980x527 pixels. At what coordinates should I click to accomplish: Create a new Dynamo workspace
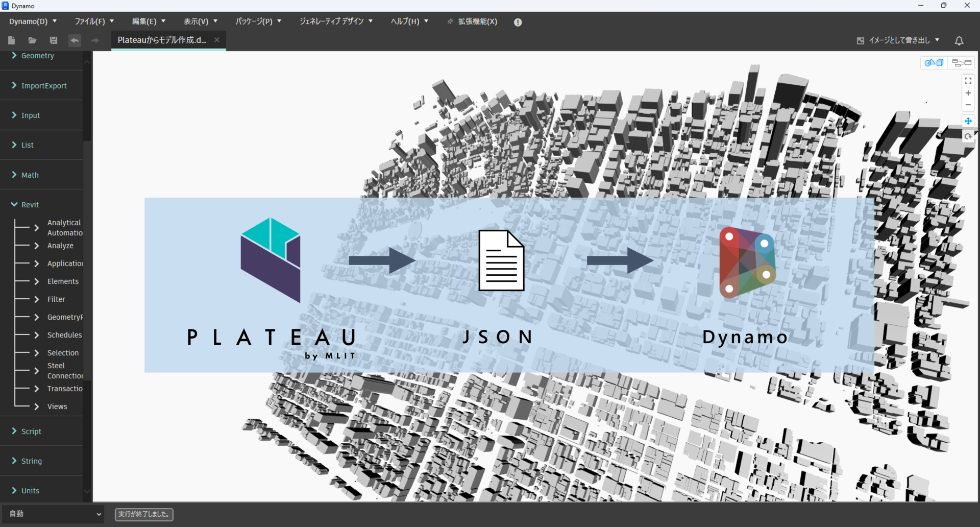(x=11, y=40)
